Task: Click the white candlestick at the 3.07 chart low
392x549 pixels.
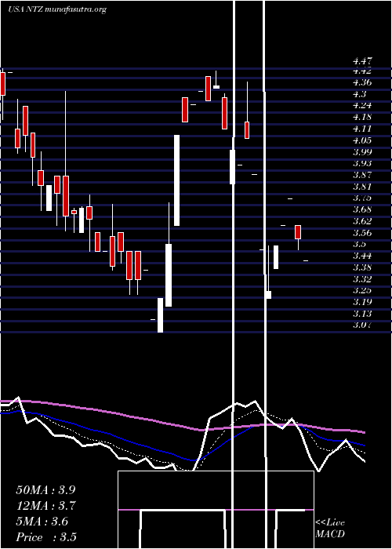Action: tap(160, 315)
